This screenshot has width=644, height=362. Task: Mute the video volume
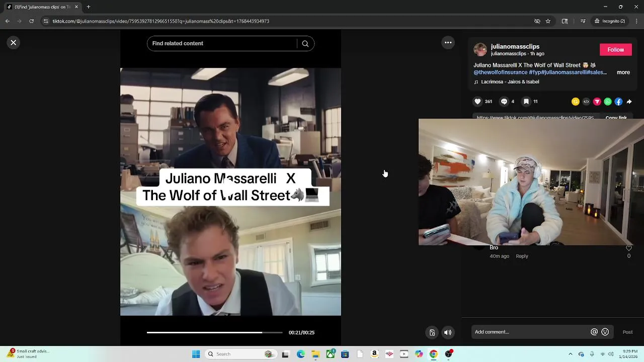(448, 332)
